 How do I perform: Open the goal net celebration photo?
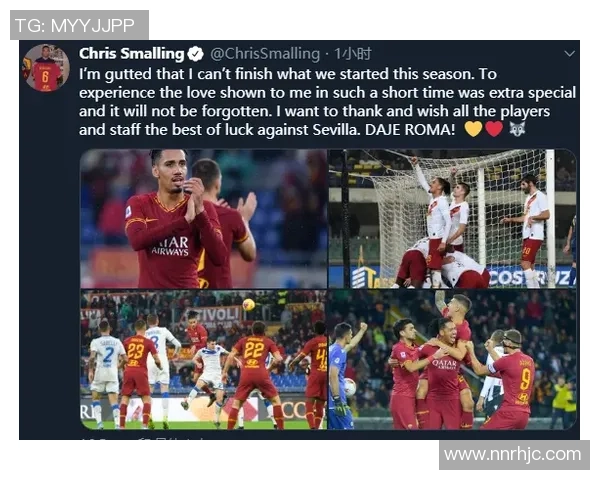tap(452, 219)
